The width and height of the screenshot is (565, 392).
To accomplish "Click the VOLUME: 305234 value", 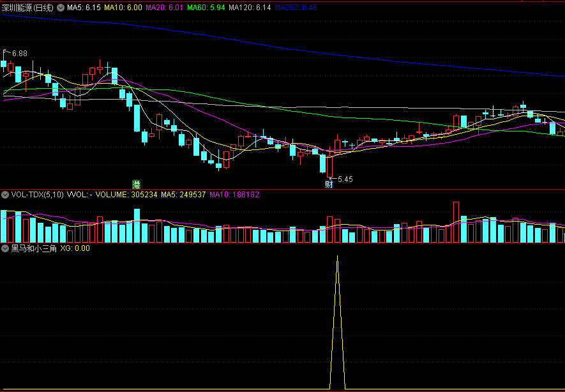I will 126,195.
